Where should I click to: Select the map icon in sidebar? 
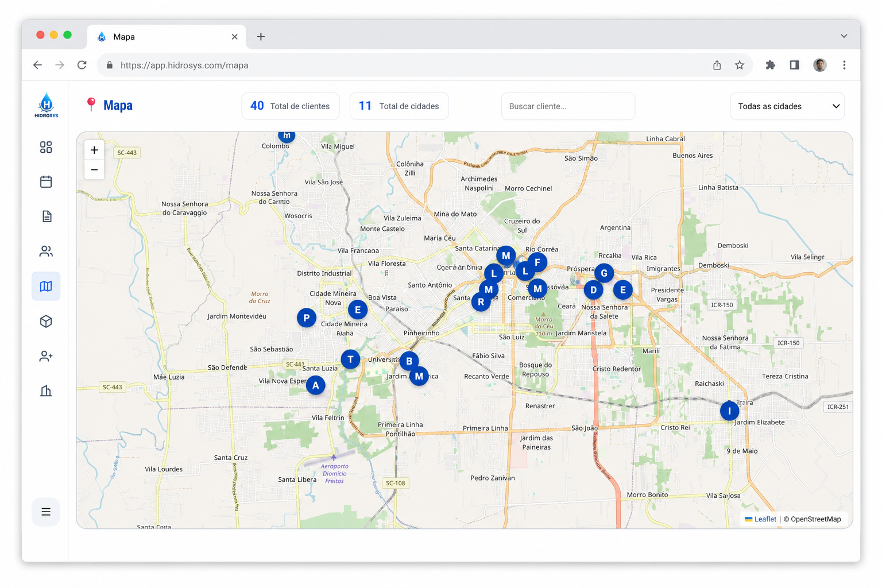click(46, 286)
